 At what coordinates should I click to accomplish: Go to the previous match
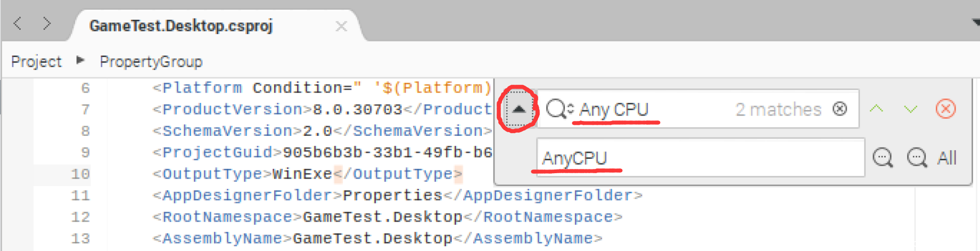coord(876,109)
